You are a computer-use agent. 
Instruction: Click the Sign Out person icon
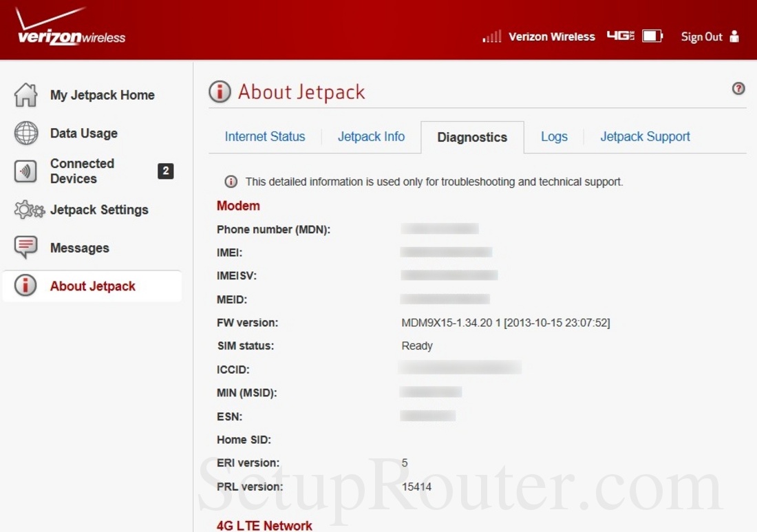click(734, 36)
